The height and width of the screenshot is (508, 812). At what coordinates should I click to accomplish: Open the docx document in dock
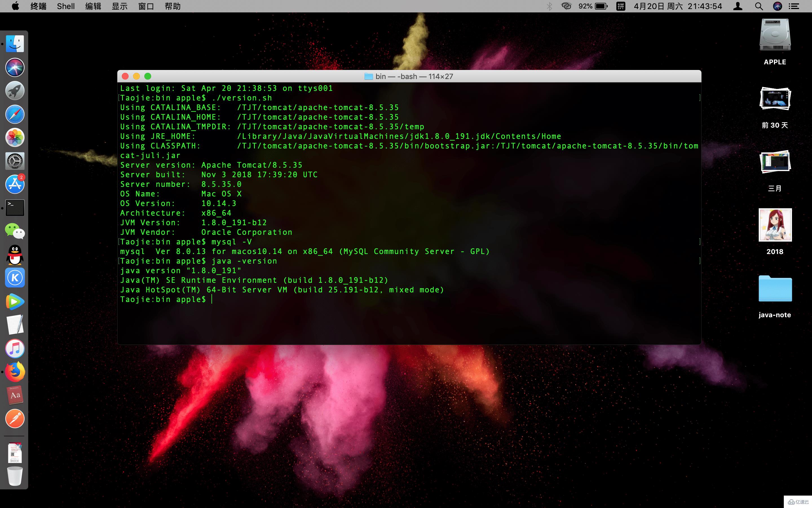(x=15, y=453)
